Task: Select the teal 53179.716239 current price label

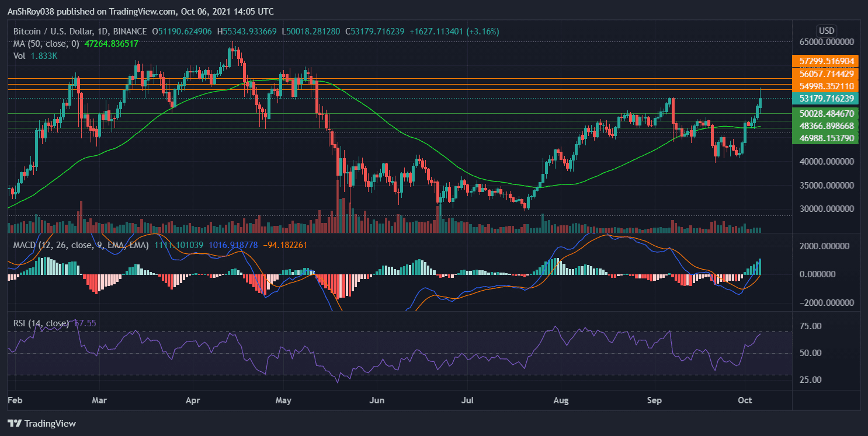Action: (825, 99)
